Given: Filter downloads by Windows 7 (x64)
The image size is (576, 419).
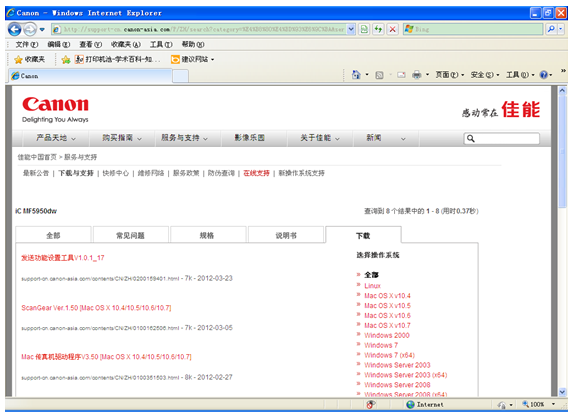Looking at the screenshot, I should pyautogui.click(x=389, y=355).
